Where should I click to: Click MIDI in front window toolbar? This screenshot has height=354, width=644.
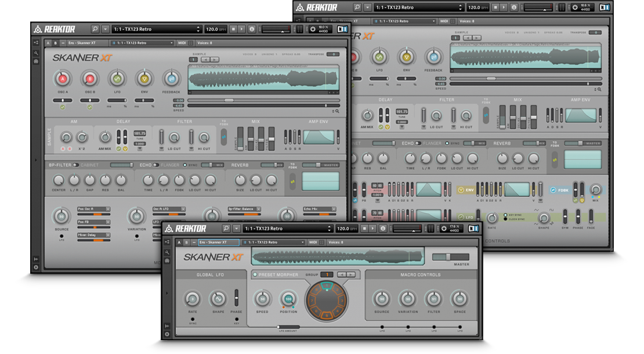pyautogui.click(x=313, y=243)
